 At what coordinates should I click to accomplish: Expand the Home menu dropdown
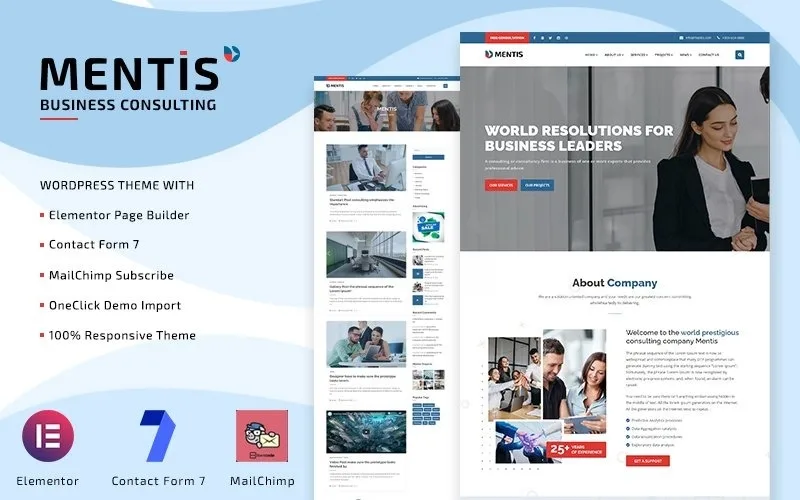coord(591,55)
